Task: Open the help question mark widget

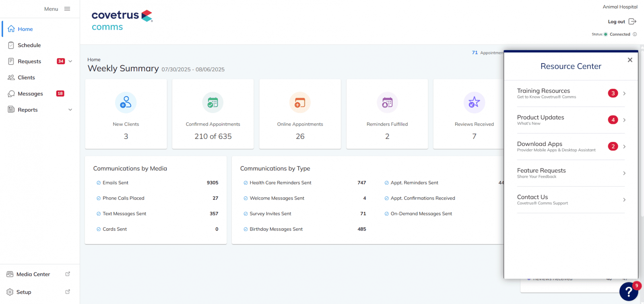Action: (x=628, y=292)
